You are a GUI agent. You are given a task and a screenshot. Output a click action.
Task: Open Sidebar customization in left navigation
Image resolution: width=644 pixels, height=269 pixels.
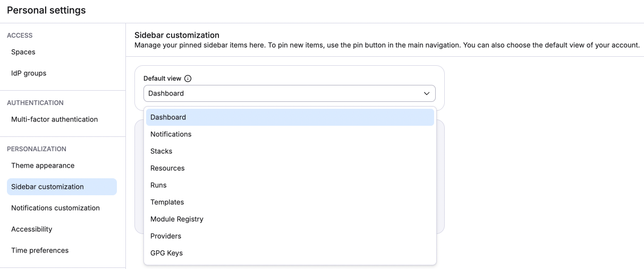[62, 187]
